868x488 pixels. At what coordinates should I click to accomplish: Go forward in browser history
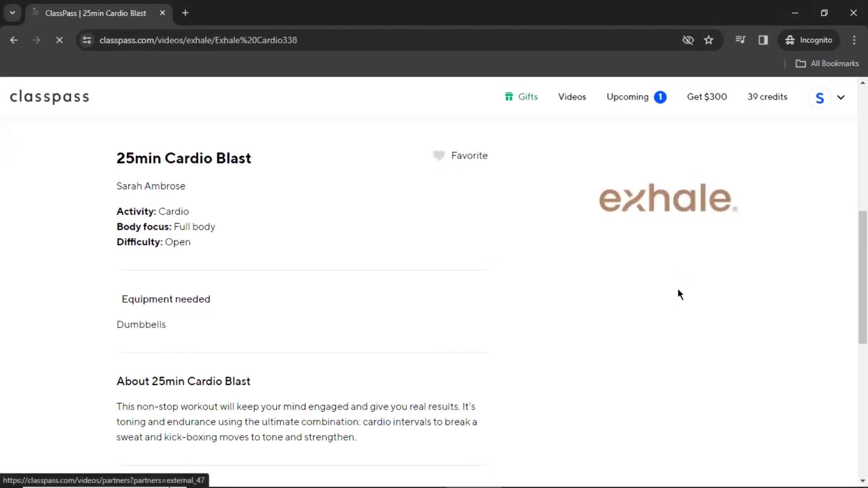(x=37, y=40)
